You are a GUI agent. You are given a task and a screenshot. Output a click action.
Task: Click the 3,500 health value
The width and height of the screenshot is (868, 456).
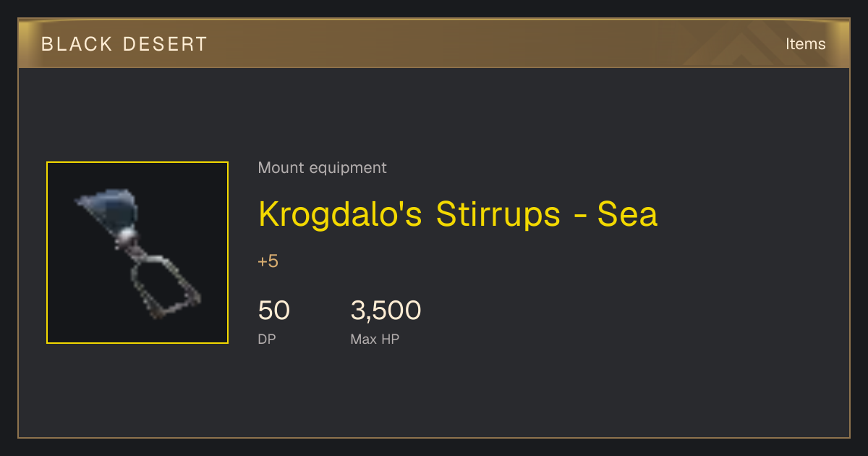386,311
